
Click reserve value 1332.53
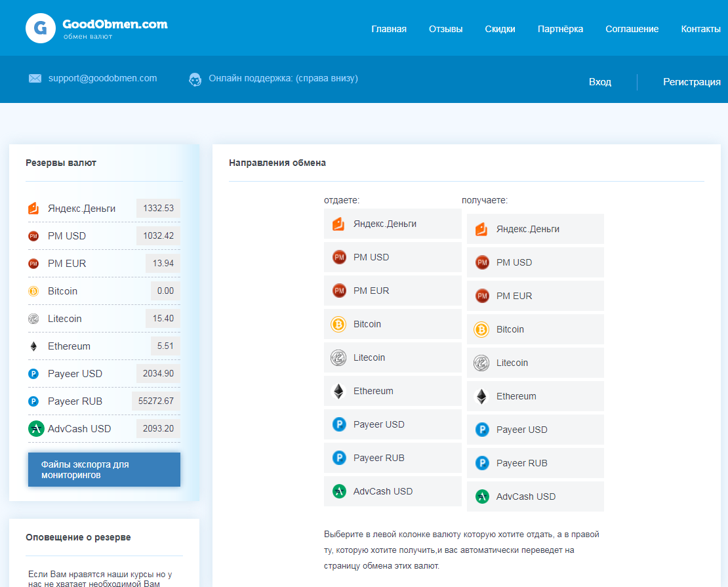tap(158, 208)
